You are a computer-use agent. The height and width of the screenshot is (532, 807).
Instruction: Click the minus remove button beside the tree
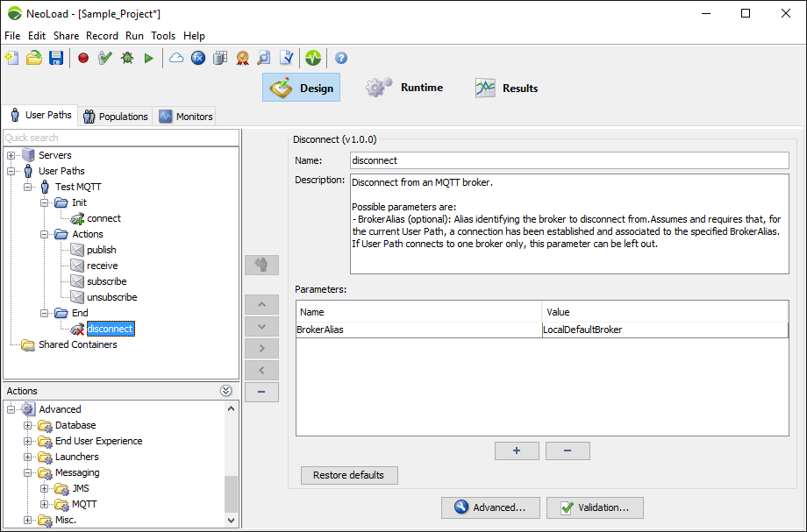pos(261,392)
